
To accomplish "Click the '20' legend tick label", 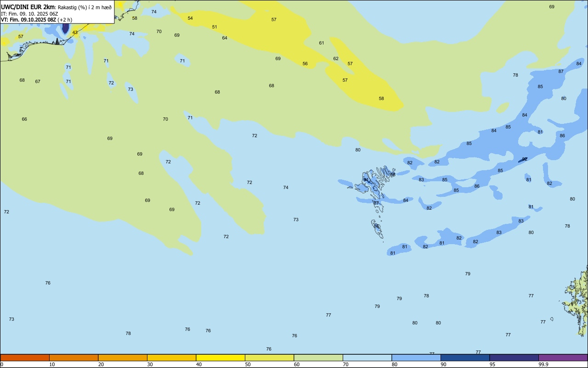I will pyautogui.click(x=101, y=364).
